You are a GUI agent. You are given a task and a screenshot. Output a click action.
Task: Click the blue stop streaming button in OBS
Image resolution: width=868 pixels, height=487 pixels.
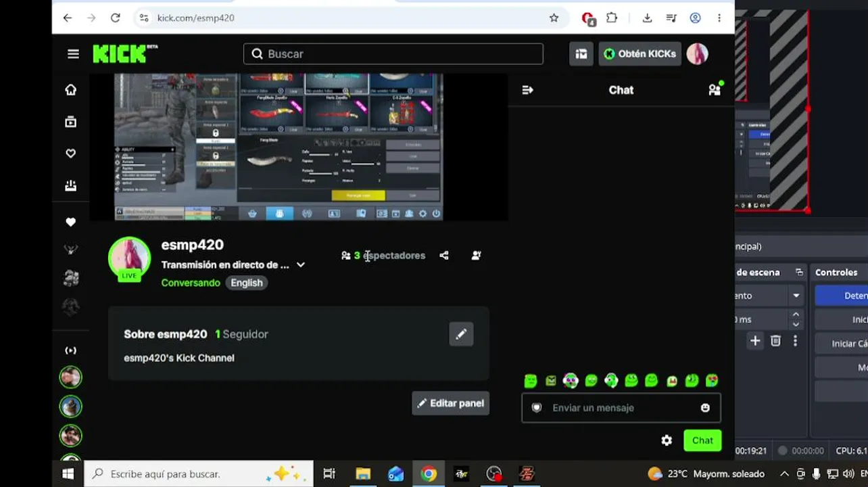click(842, 296)
